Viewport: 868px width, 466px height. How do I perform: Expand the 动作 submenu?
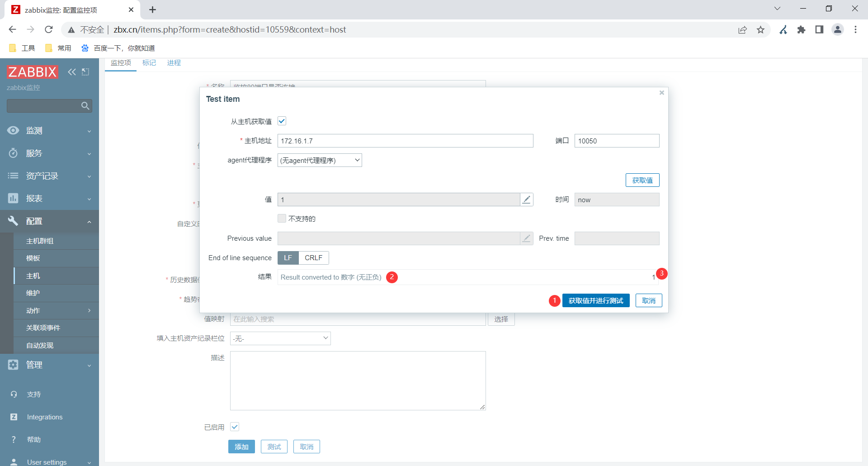point(56,310)
